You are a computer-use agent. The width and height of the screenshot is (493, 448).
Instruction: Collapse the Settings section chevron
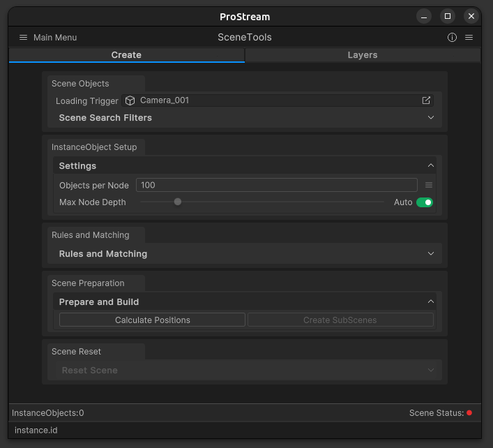[x=431, y=165]
